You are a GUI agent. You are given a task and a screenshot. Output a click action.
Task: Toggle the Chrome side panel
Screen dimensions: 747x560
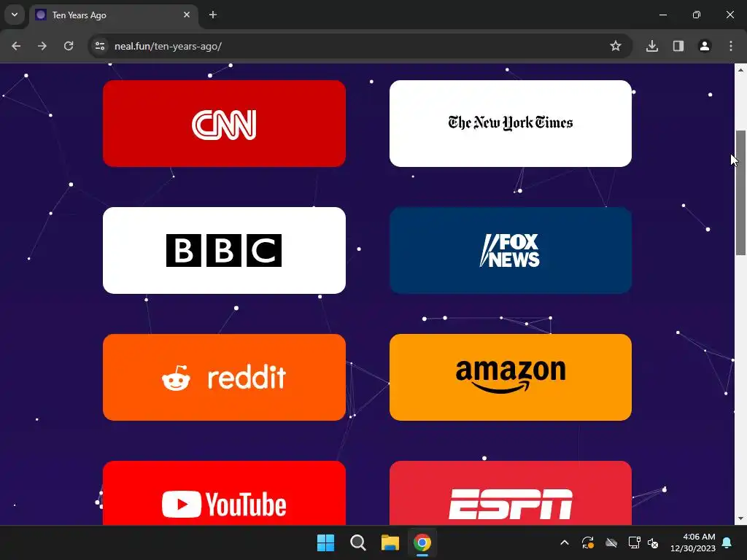pyautogui.click(x=678, y=46)
